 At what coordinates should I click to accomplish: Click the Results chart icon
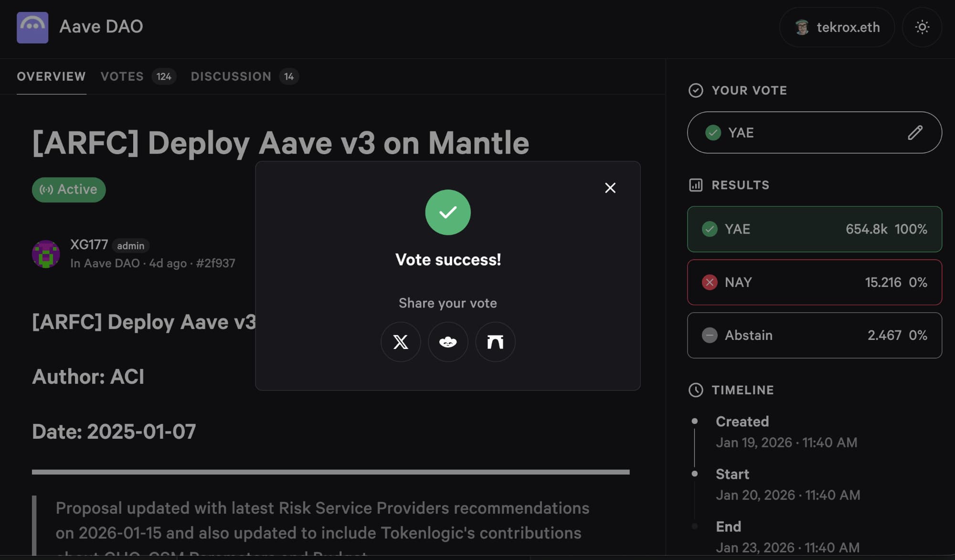tap(695, 185)
